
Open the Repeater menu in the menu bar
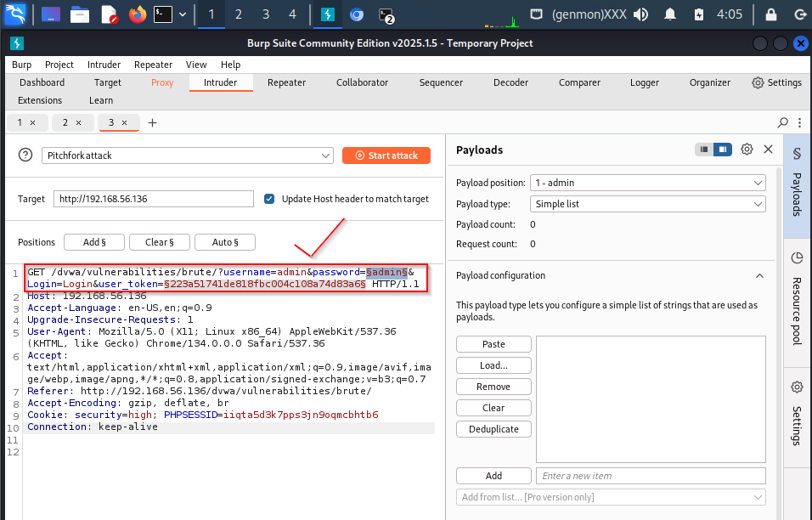click(x=153, y=65)
